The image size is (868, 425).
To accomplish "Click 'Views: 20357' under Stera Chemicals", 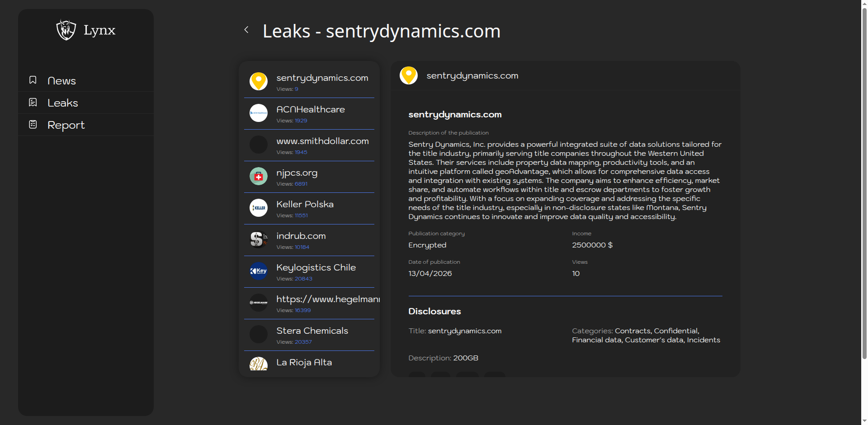I will [x=294, y=342].
